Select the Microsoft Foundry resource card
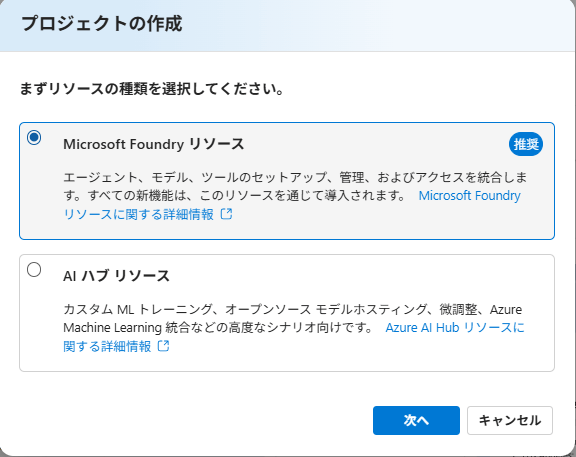The image size is (576, 457). (287, 181)
